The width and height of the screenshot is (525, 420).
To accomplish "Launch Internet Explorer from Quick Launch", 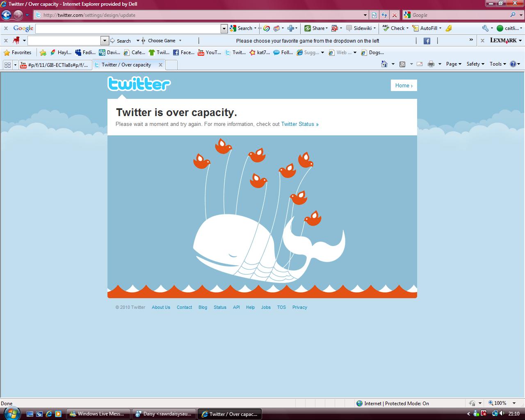I will pyautogui.click(x=49, y=414).
